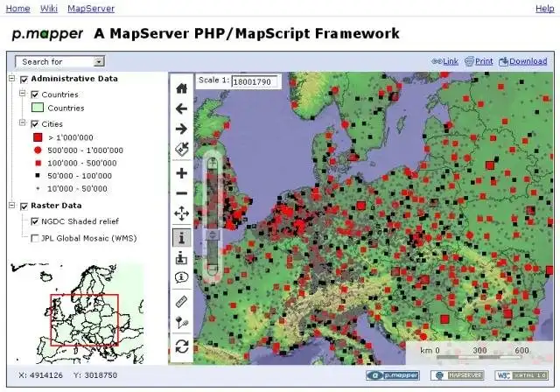Enable JPL Global Mosaic (WMS) layer
The width and height of the screenshot is (560, 392).
[35, 238]
